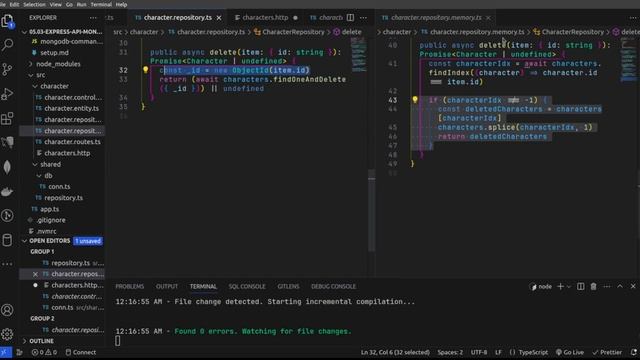Add a new terminal with plus icon
Screen dimensions: 640x360
560,287
